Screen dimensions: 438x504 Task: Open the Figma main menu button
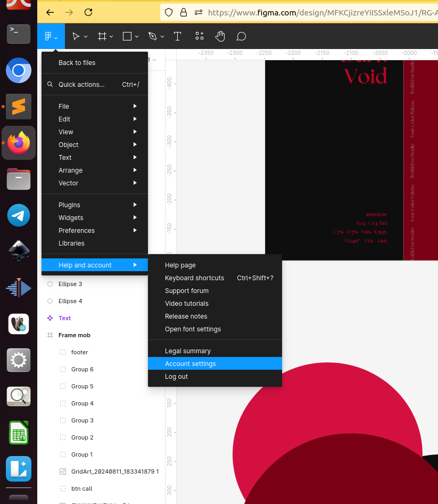51,36
